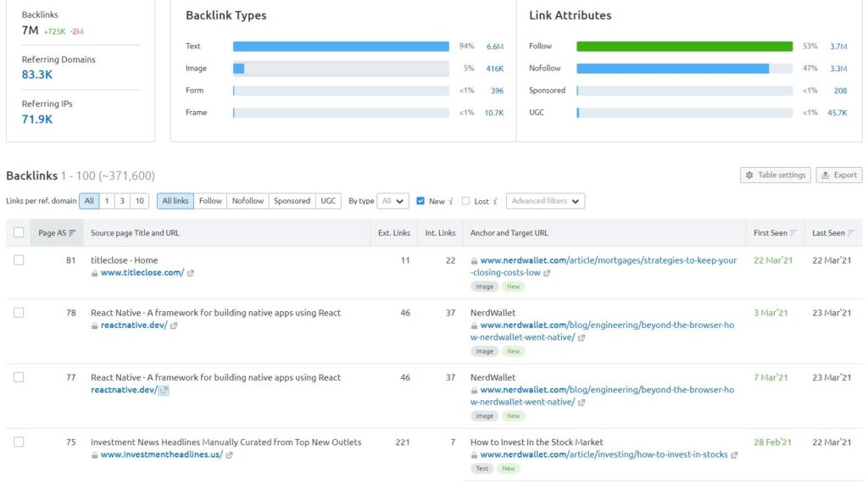Image resolution: width=868 pixels, height=490 pixels.
Task: Uncheck the New links filter checkbox
Action: (420, 201)
